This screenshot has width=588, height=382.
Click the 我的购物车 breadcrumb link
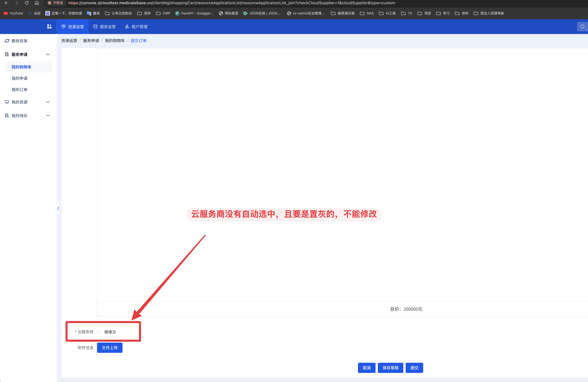point(115,41)
